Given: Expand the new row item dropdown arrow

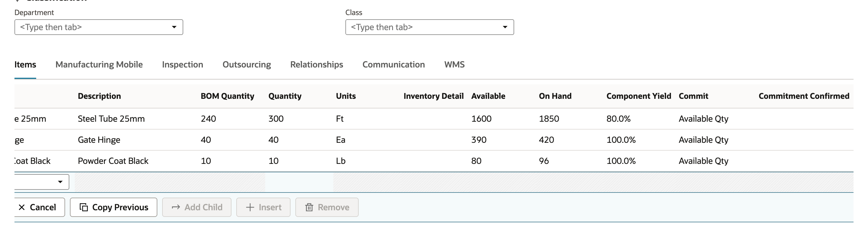Looking at the screenshot, I should 60,182.
